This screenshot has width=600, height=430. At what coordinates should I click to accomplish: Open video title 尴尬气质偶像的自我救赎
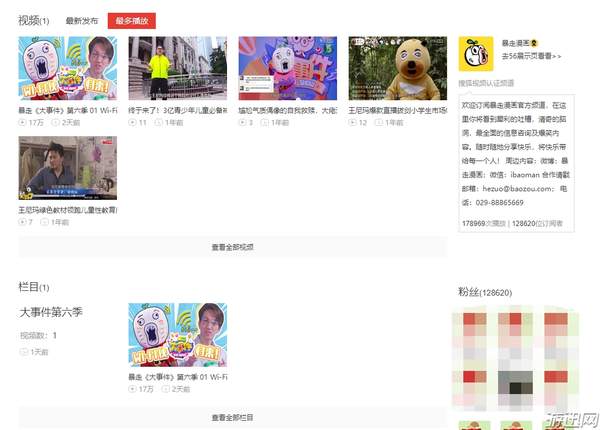coord(288,111)
